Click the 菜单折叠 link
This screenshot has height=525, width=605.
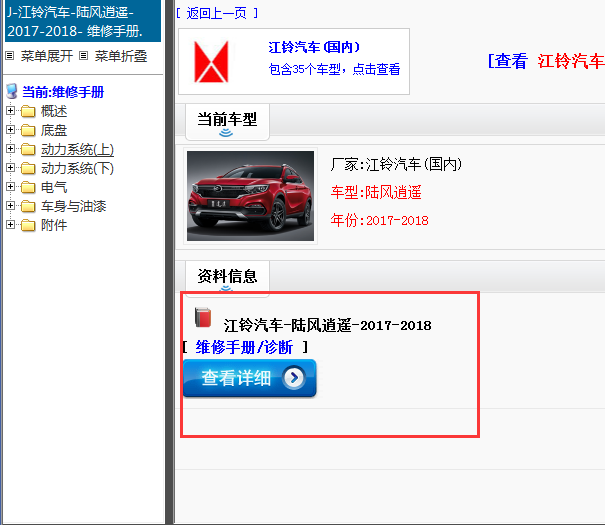coord(121,56)
